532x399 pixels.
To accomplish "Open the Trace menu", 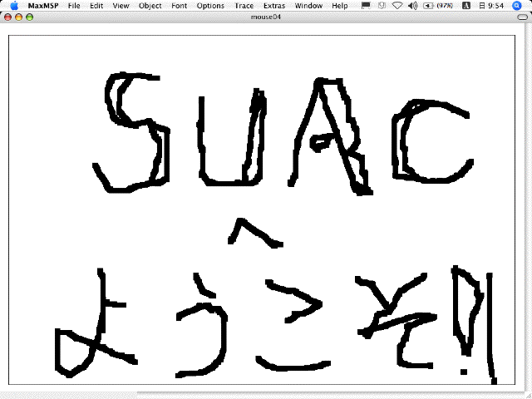I will click(x=244, y=6).
